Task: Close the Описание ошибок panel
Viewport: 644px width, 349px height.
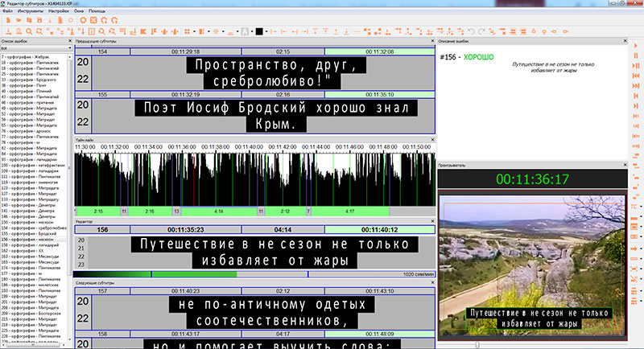Action: [x=625, y=41]
